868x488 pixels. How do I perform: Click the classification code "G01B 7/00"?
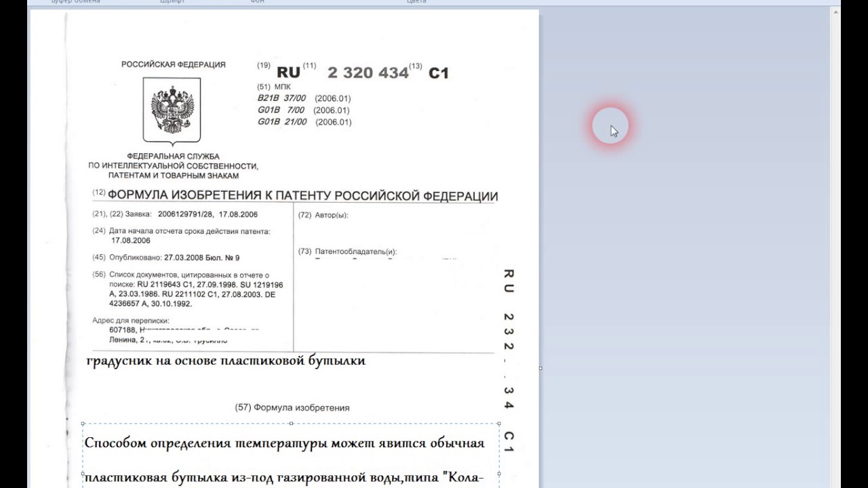(281, 110)
